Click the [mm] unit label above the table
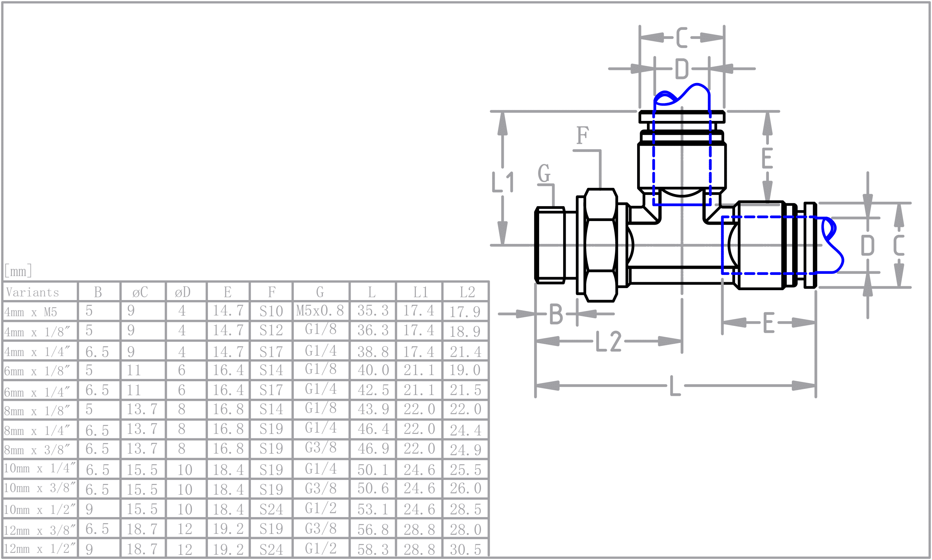Image resolution: width=932 pixels, height=560 pixels. pos(18,271)
